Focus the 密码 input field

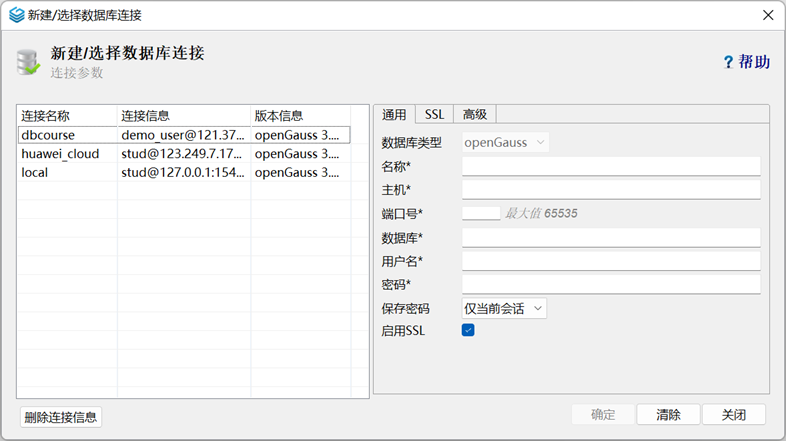pyautogui.click(x=611, y=285)
